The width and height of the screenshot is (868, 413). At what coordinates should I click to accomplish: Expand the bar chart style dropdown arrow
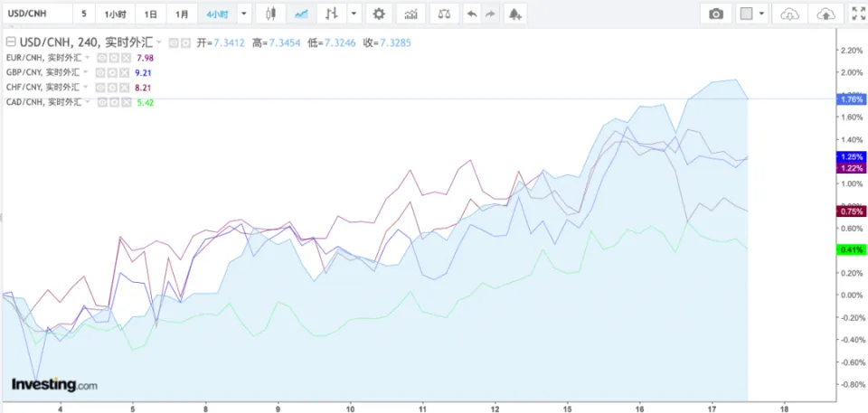[354, 14]
